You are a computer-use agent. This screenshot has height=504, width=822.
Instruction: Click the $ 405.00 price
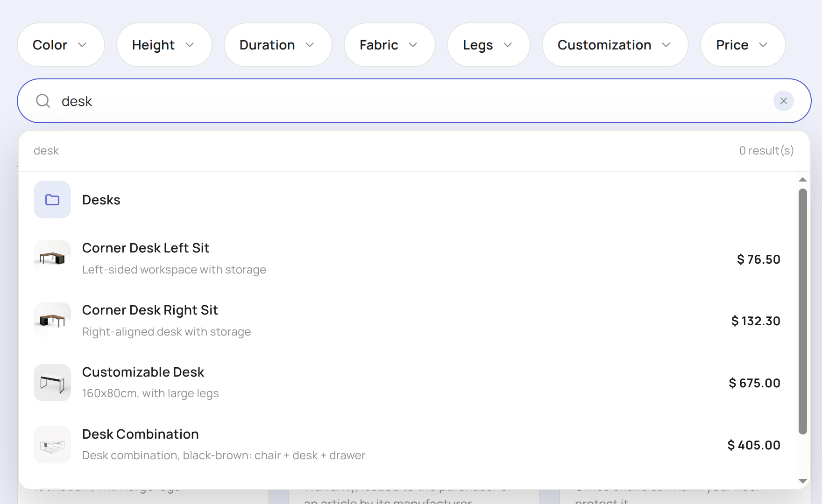click(x=754, y=445)
